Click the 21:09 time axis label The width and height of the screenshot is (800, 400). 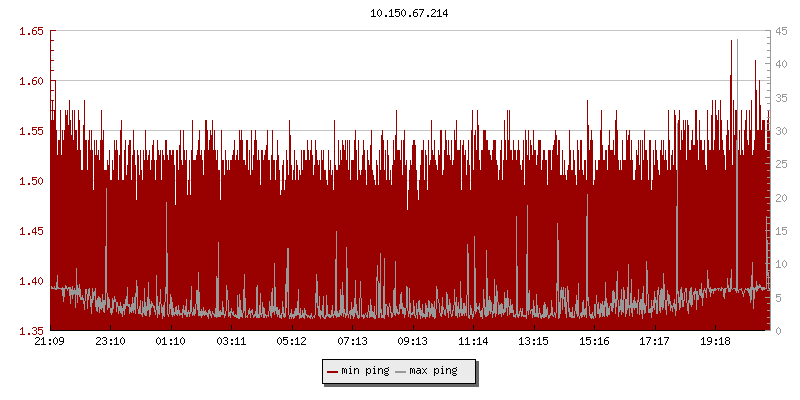click(x=50, y=342)
